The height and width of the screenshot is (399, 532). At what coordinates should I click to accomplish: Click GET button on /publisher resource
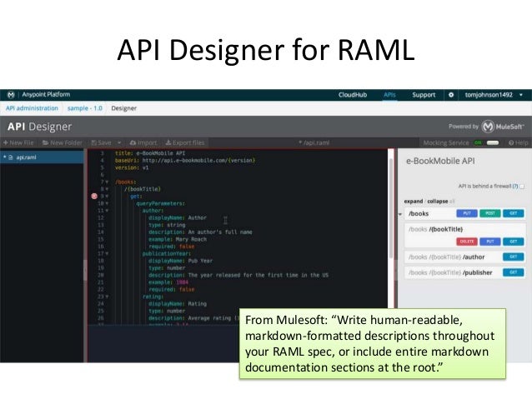coord(514,272)
